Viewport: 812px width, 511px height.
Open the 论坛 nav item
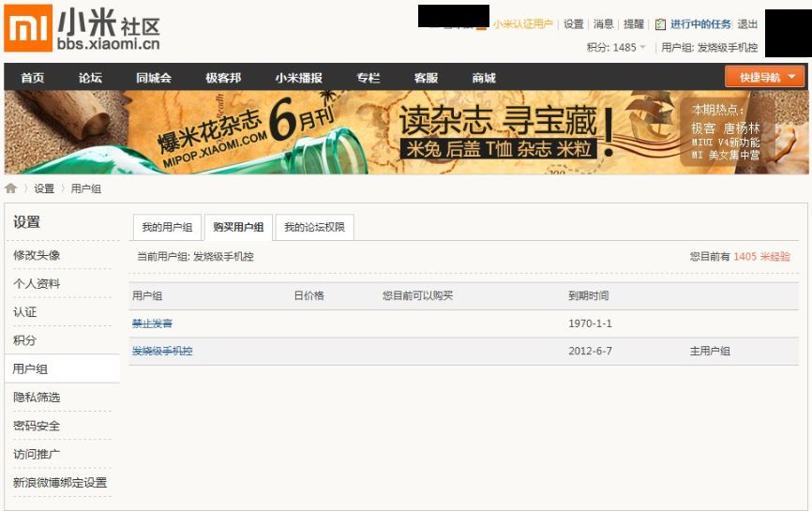pyautogui.click(x=90, y=78)
